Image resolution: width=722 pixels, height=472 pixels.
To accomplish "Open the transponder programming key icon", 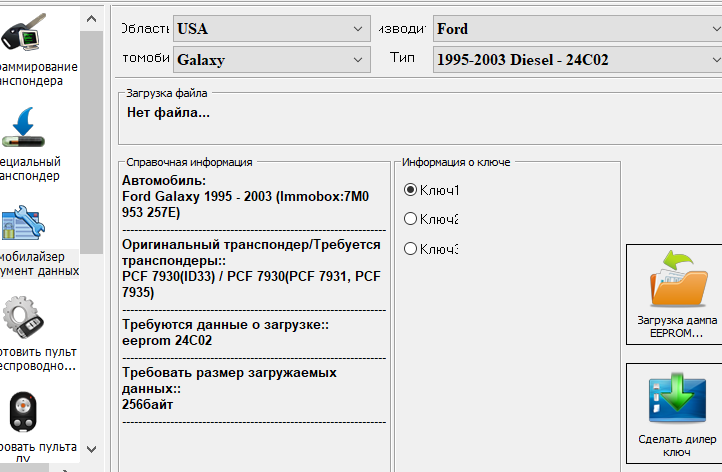I will (24, 32).
